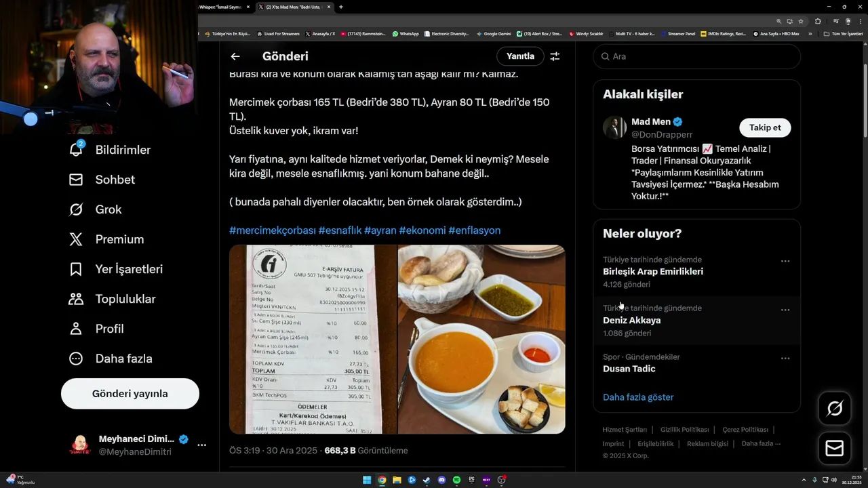Close the Whisper browser tab
This screenshot has height=488, width=868.
click(x=248, y=7)
